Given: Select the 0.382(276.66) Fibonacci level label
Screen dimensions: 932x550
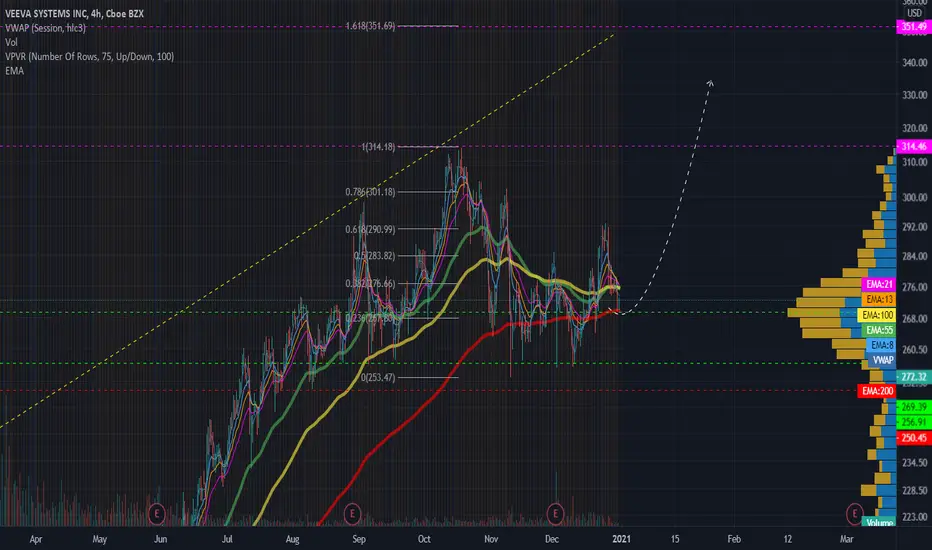Looking at the screenshot, I should point(370,284).
